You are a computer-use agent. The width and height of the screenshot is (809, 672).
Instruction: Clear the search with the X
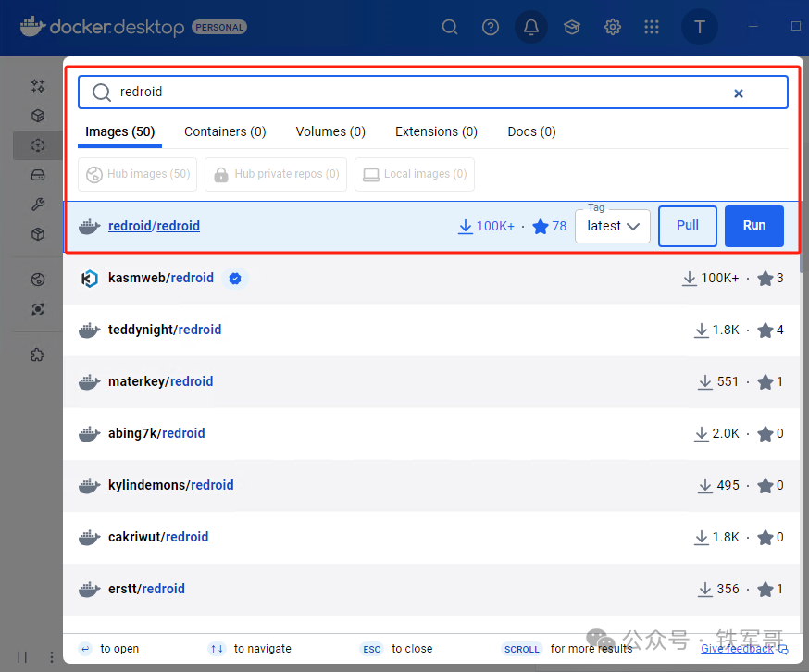point(739,93)
